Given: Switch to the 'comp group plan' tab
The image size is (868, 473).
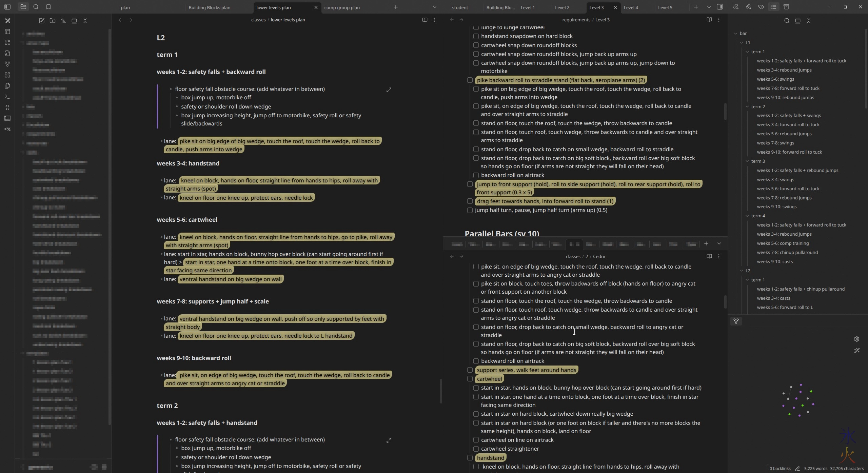Looking at the screenshot, I should [x=342, y=7].
